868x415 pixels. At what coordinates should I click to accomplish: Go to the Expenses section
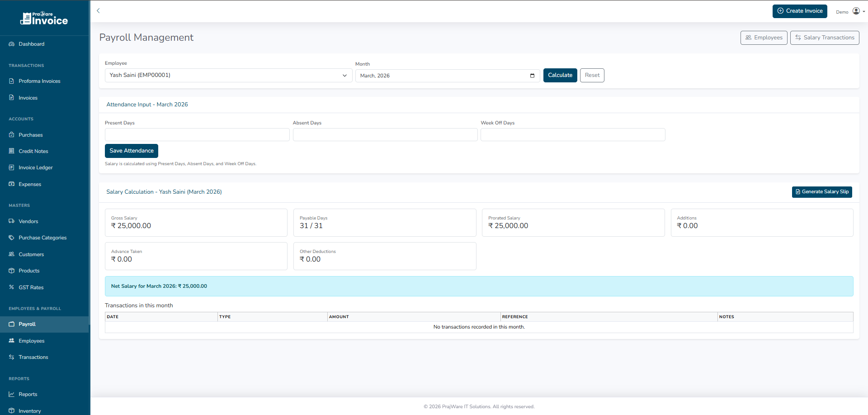pyautogui.click(x=30, y=184)
